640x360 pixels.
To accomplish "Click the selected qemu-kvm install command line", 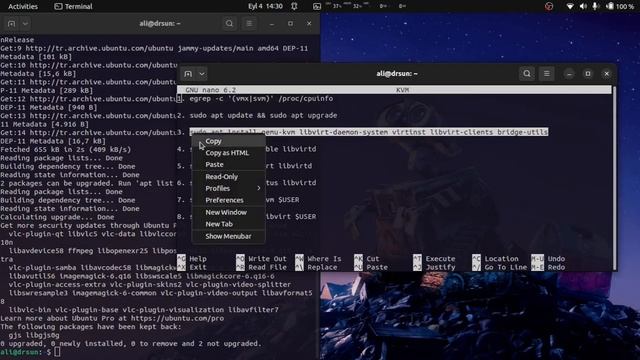I will point(369,132).
